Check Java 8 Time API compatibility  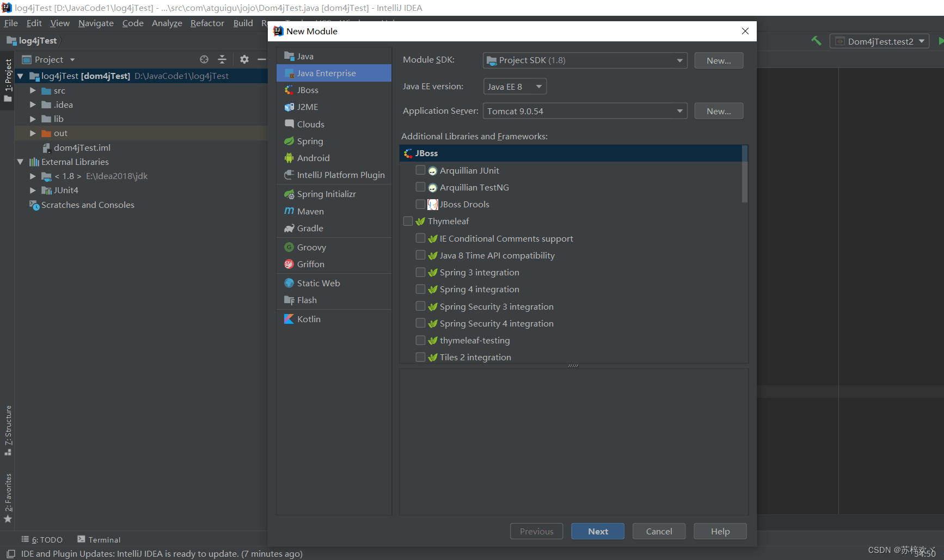(420, 255)
